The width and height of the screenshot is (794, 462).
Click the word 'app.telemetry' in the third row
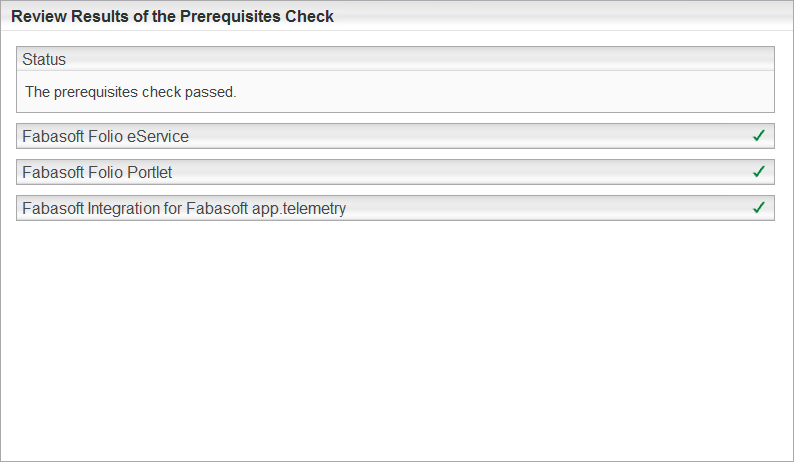pyautogui.click(x=300, y=208)
